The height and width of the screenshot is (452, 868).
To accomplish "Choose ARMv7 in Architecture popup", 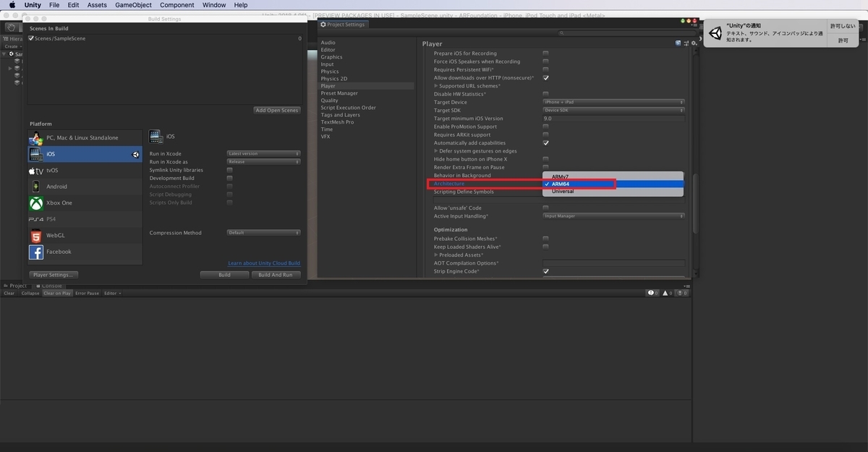I will coord(613,176).
